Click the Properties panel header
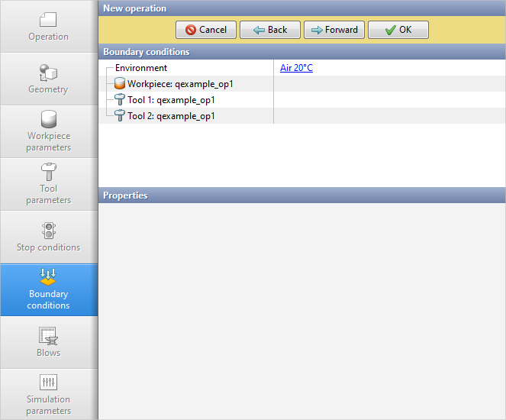Viewport: 506px width, 420px height. pos(301,195)
